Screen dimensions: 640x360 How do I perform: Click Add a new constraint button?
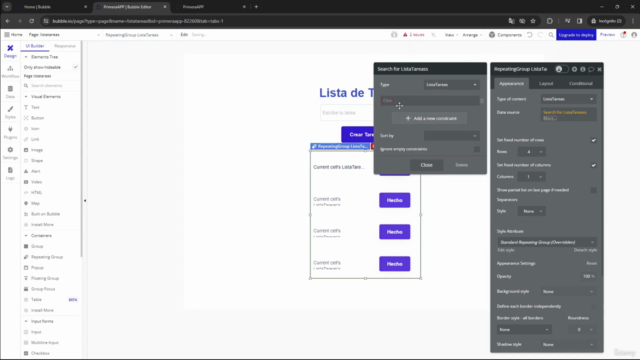(429, 118)
